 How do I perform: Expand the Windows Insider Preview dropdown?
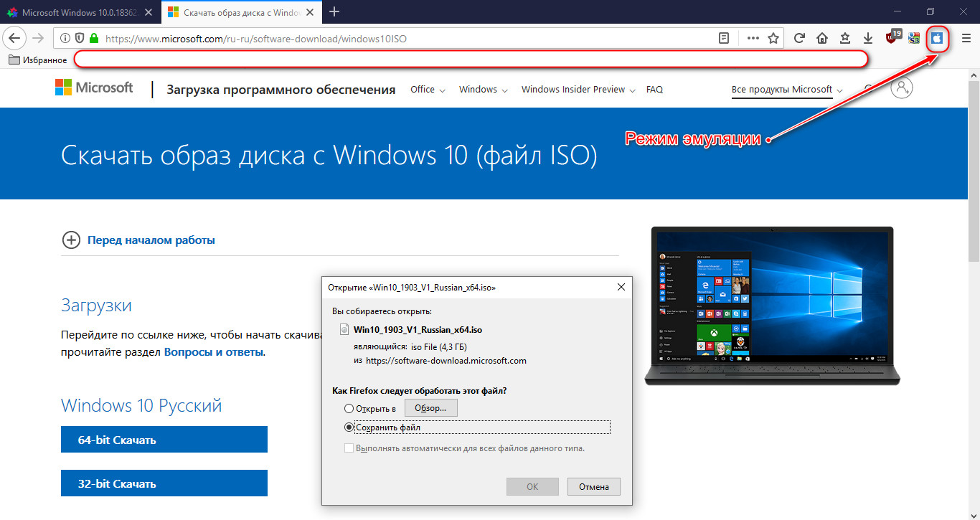578,90
